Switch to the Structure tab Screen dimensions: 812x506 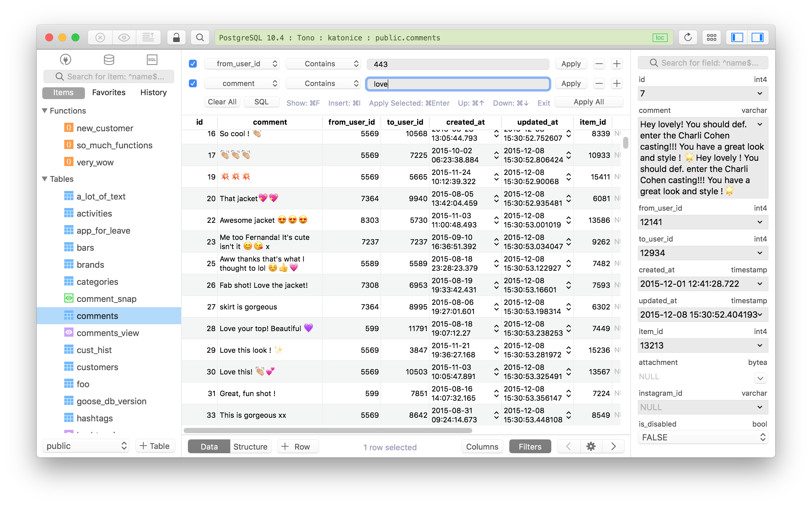coord(251,446)
